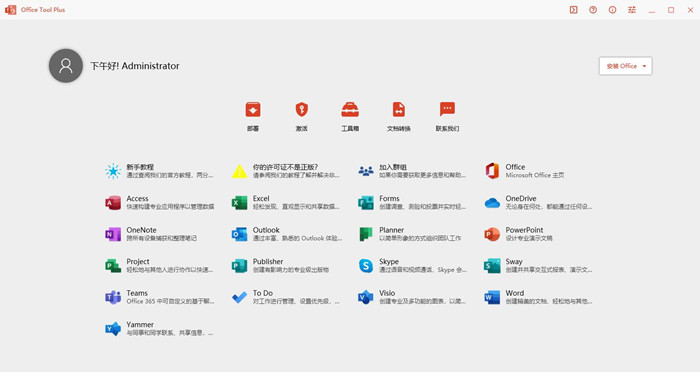This screenshot has width=700, height=372.
Task: Click the Project app icon
Action: [113, 266]
